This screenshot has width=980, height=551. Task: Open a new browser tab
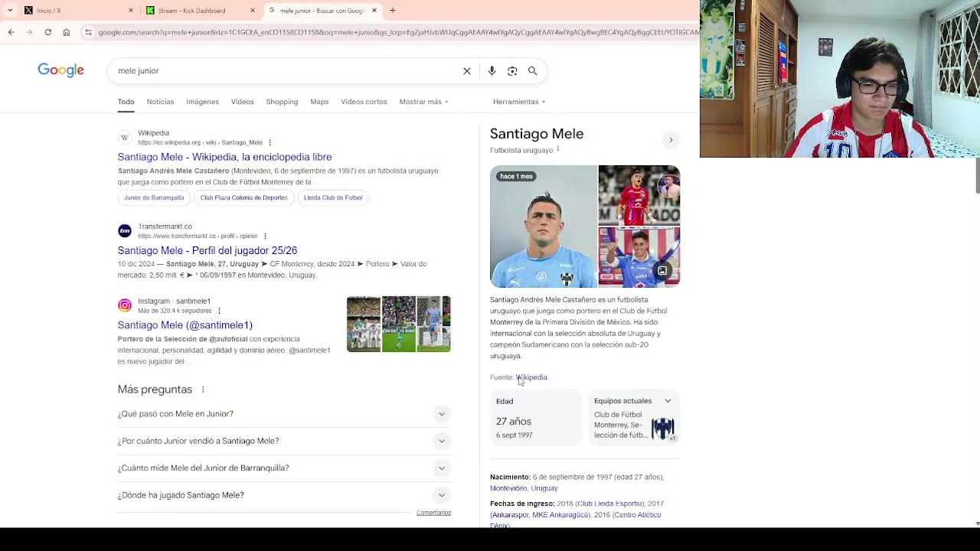pyautogui.click(x=393, y=11)
